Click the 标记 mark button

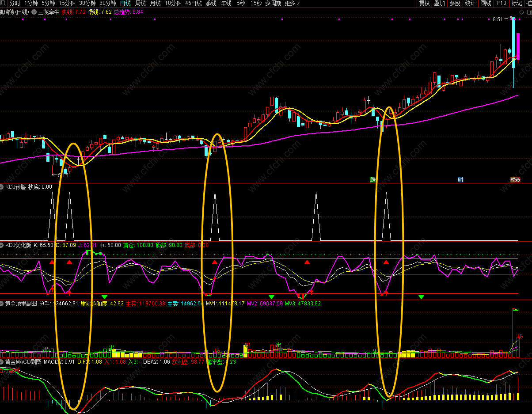517,3
